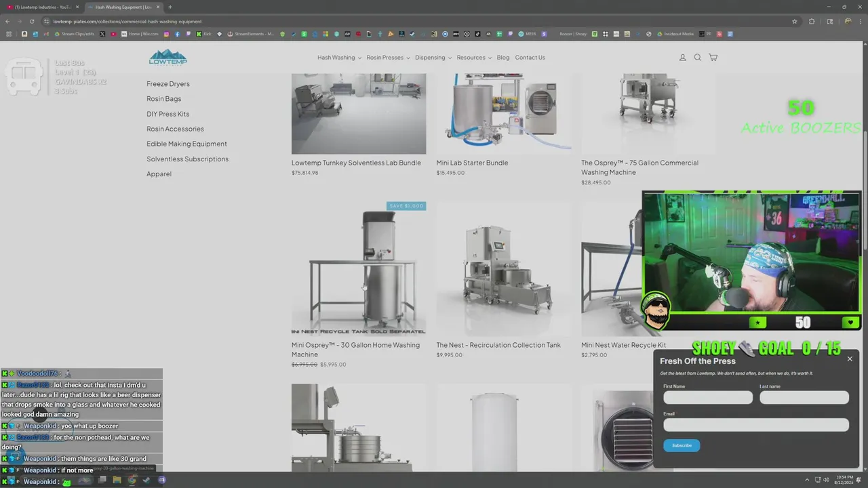Open Mini Osprey 30 Gallon Home Washing Machine
Viewport: 868px width, 488px height.
pyautogui.click(x=355, y=350)
